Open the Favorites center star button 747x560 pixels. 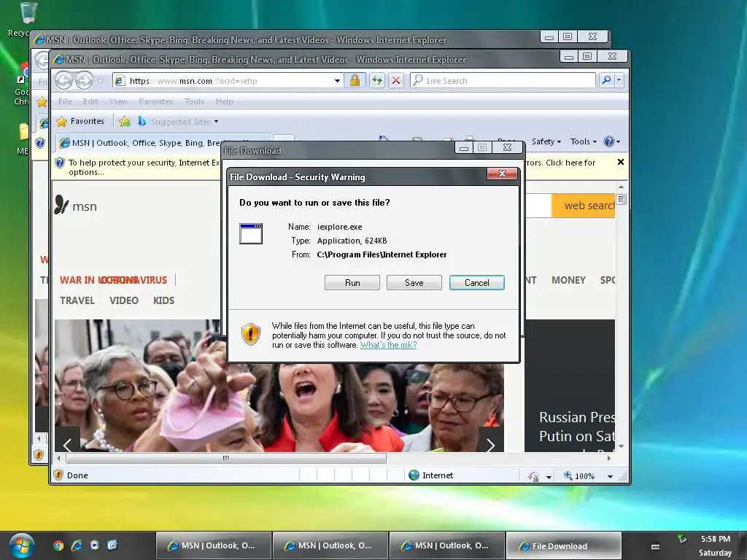pyautogui.click(x=80, y=122)
